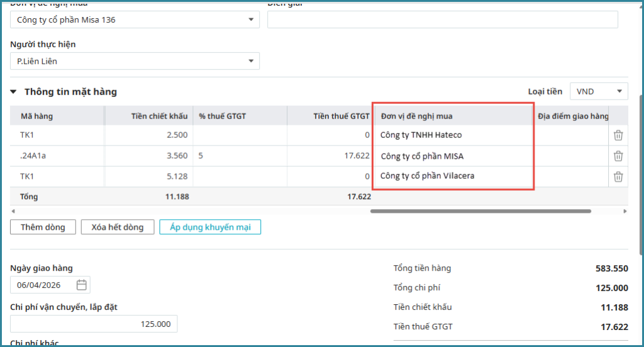This screenshot has height=347, width=644.
Task: Select the Công ty TNHH Hateco cell
Action: click(x=454, y=135)
